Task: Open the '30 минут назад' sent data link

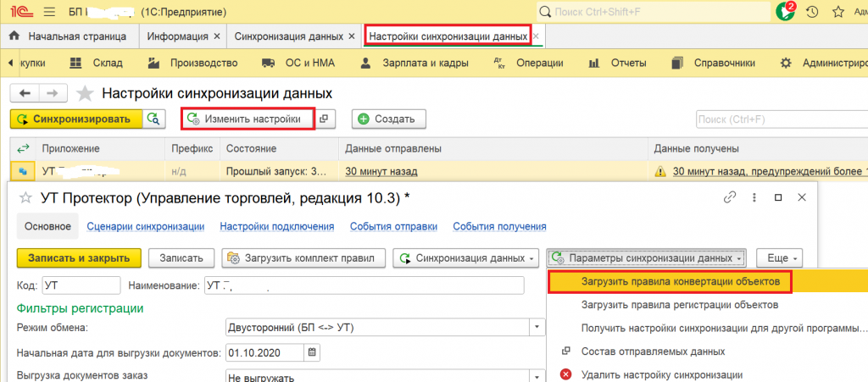Action: 381,171
